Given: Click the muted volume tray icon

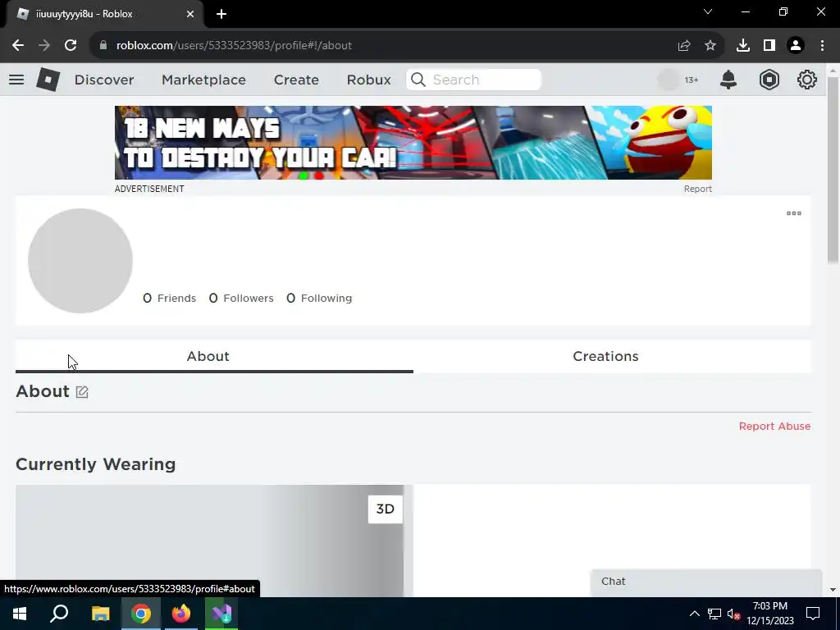Looking at the screenshot, I should [x=733, y=614].
